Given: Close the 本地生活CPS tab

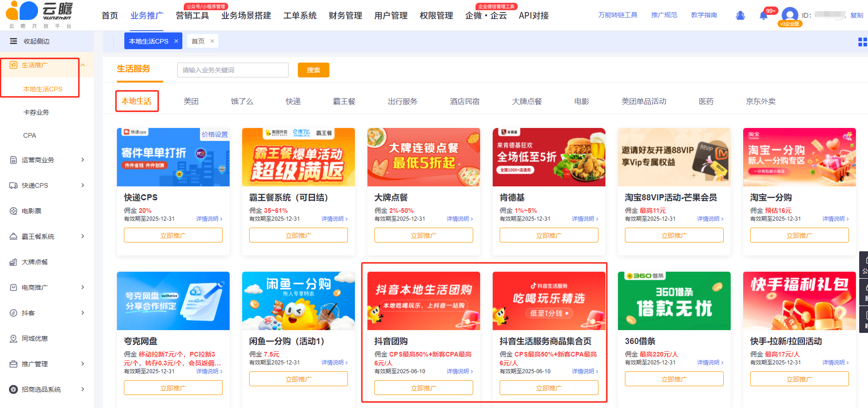Looking at the screenshot, I should (x=176, y=41).
